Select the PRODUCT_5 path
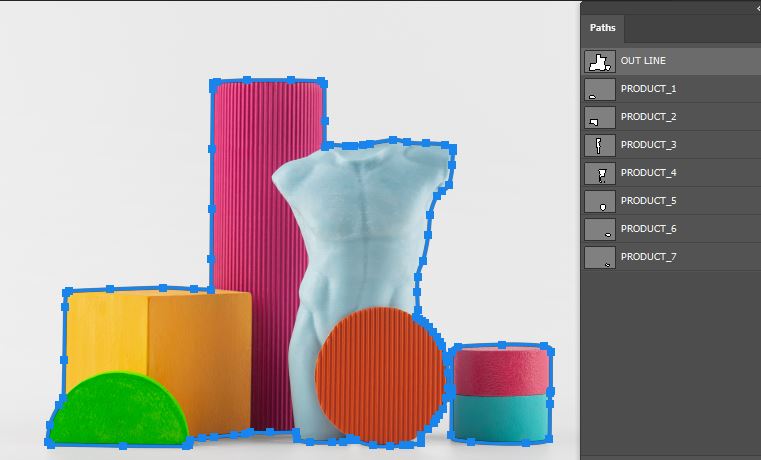761x460 pixels. coord(671,201)
